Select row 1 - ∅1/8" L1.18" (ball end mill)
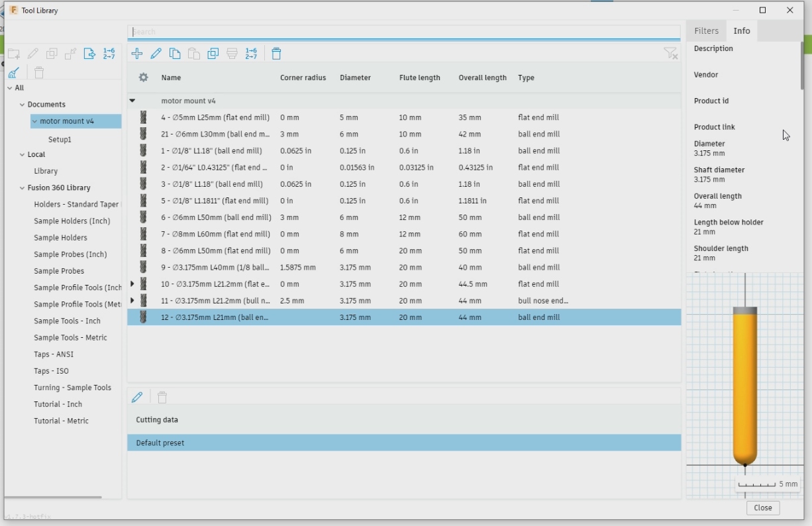812x526 pixels. coord(404,150)
